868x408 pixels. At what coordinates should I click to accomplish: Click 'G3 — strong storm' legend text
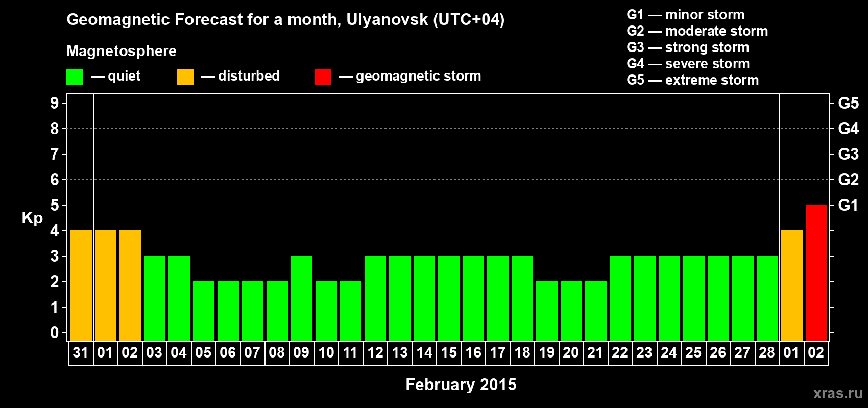(688, 47)
